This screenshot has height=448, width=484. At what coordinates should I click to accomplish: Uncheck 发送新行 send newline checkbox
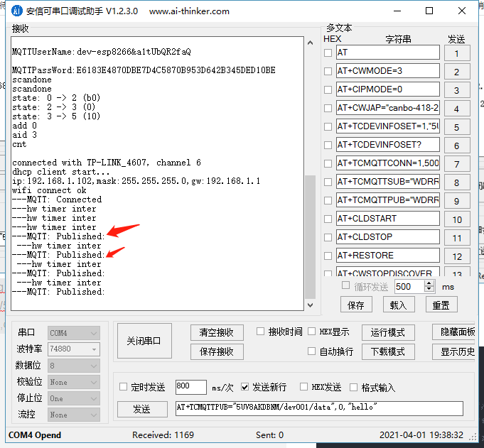click(x=244, y=387)
